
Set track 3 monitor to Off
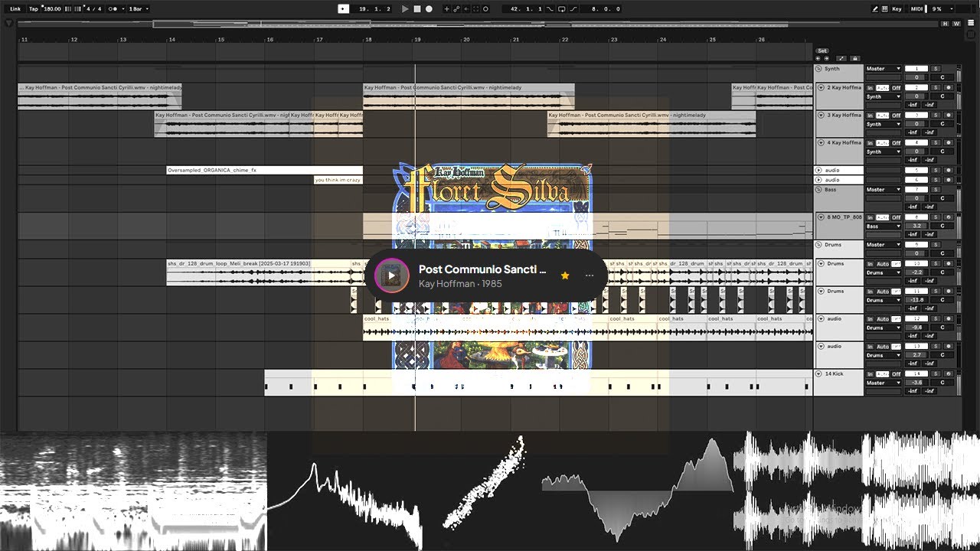point(896,116)
